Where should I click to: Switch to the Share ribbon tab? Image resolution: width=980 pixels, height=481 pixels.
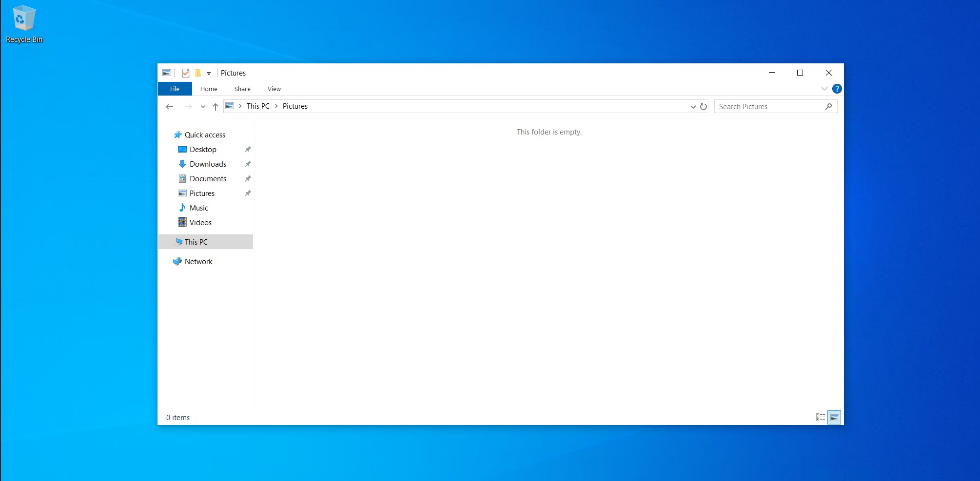(x=242, y=89)
